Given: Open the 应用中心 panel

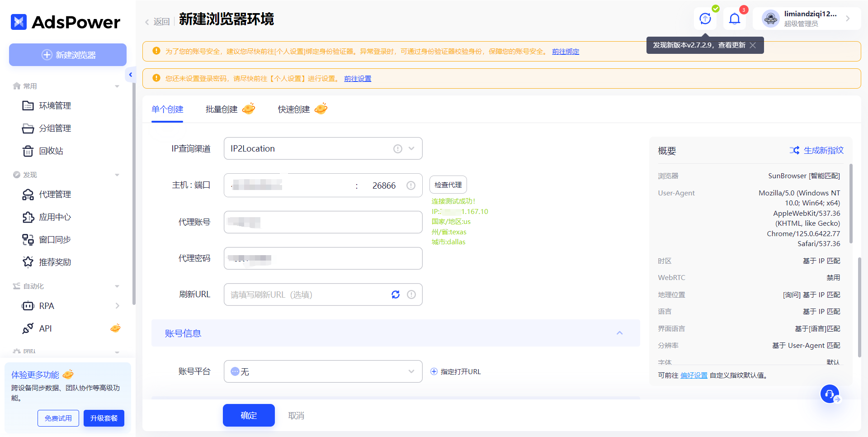Looking at the screenshot, I should pos(54,217).
